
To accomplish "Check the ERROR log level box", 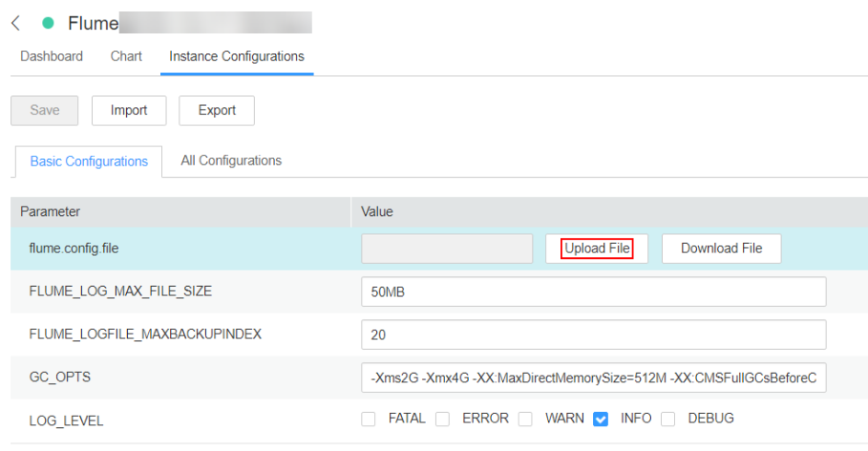I will pyautogui.click(x=442, y=419).
